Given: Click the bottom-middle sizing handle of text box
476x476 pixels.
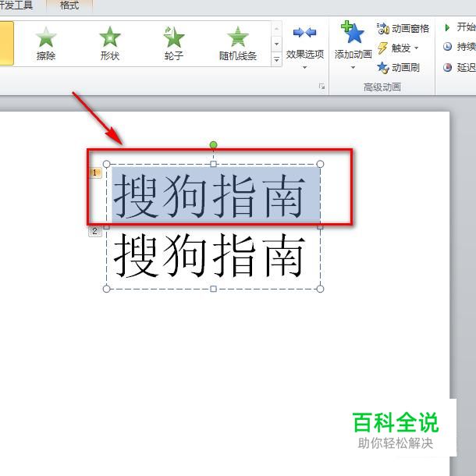Looking at the screenshot, I should [213, 289].
